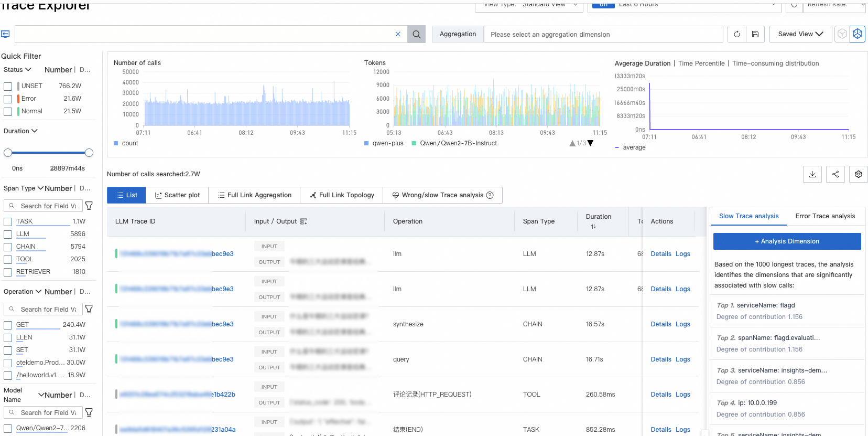The width and height of the screenshot is (868, 436).
Task: Switch to the Scatter plot tab
Action: click(177, 195)
